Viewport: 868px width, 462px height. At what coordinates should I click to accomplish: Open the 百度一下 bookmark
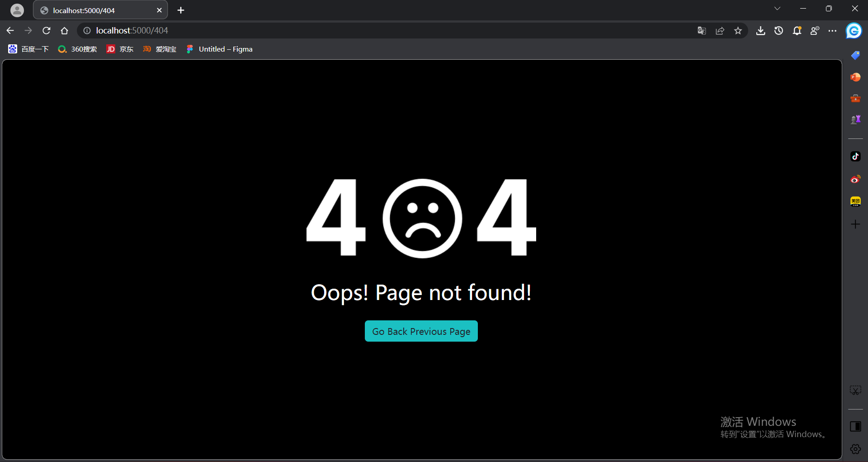pos(28,49)
